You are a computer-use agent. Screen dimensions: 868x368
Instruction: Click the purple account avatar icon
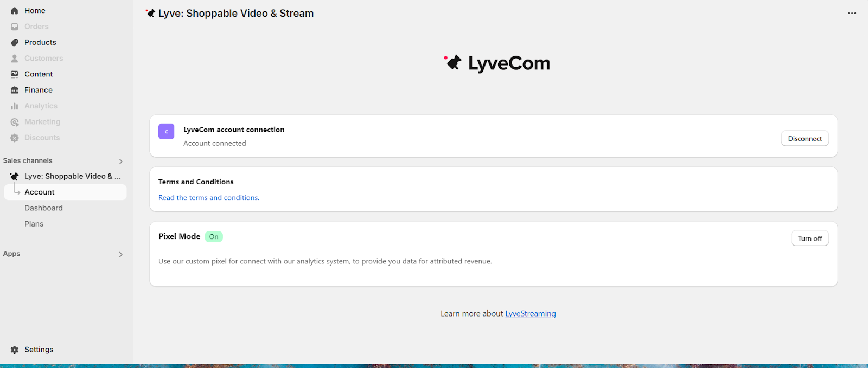[x=166, y=132]
